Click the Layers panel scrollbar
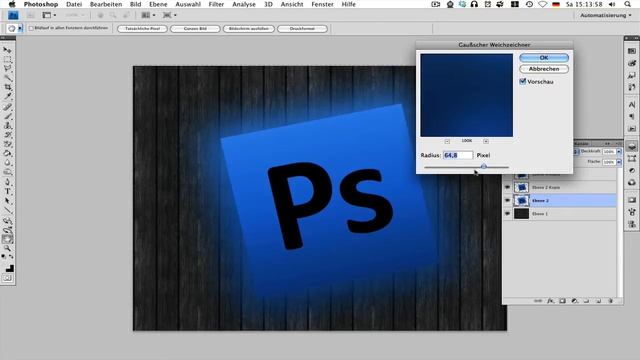This screenshot has height=360, width=640. [620, 233]
